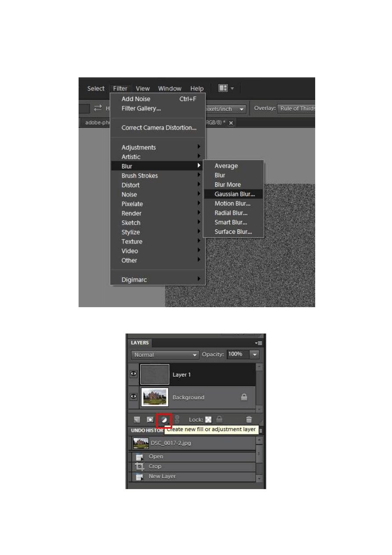
Task: Click the Create new layer icon
Action: click(x=137, y=420)
